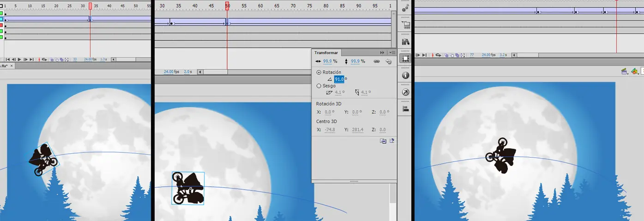Select Sesgo radio button
The width and height of the screenshot is (644, 221).
(319, 86)
